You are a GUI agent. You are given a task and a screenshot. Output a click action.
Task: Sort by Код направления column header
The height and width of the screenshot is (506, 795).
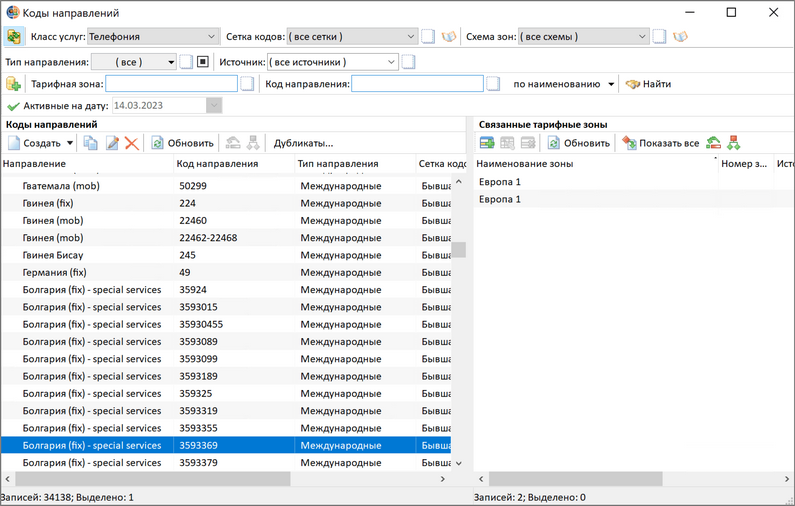(217, 164)
